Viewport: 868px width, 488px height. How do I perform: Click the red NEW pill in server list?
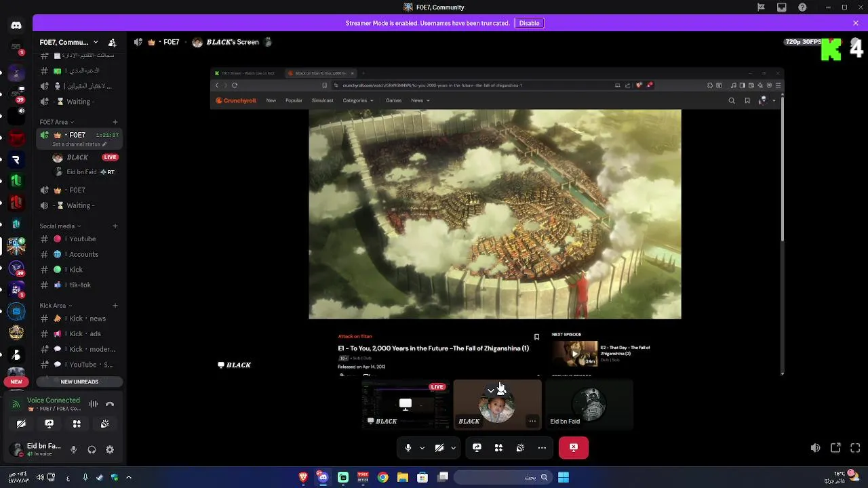[16, 382]
